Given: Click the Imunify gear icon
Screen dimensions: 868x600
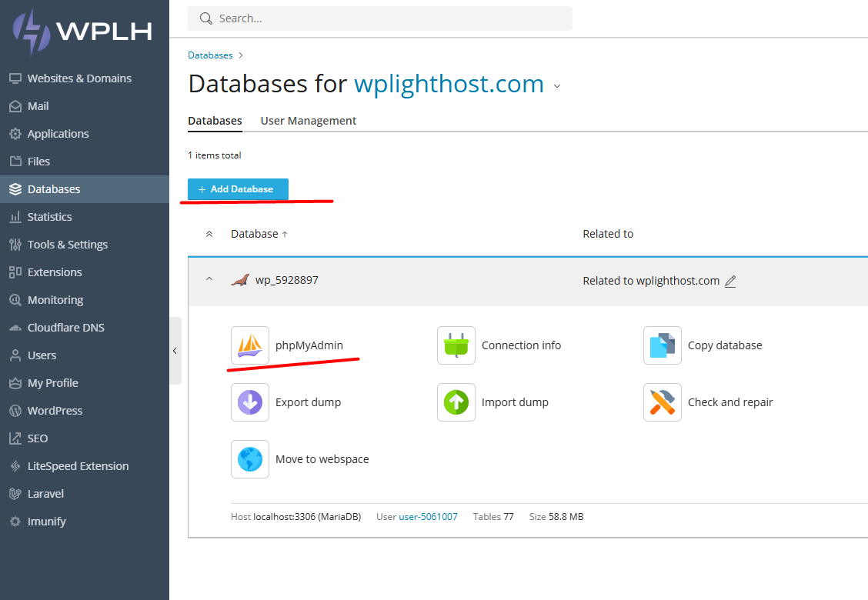Looking at the screenshot, I should pos(15,522).
